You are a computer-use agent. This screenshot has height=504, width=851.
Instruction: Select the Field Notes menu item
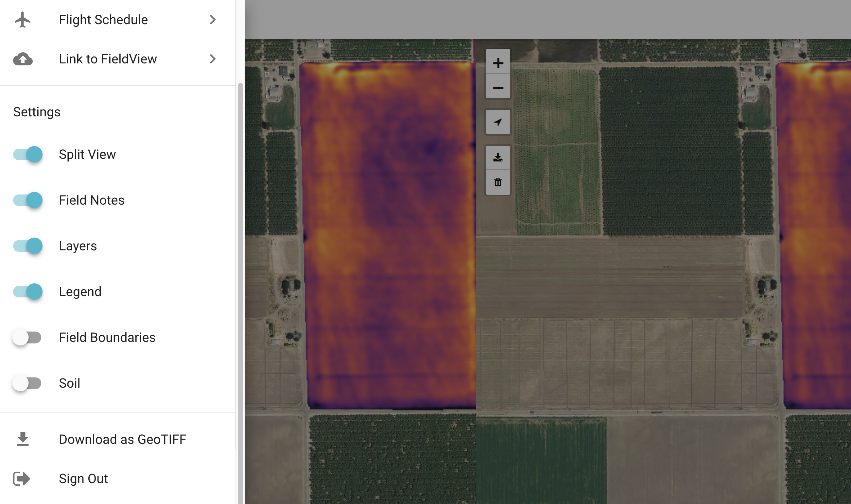91,200
